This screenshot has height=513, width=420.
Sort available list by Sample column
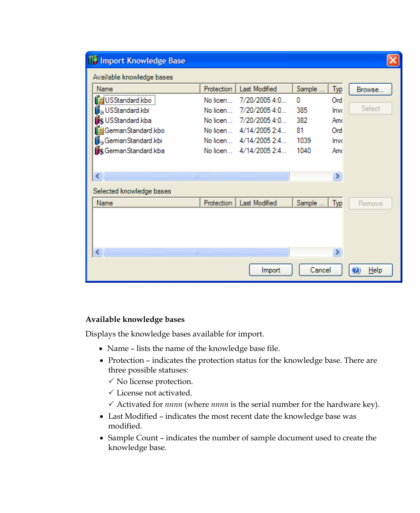(310, 89)
